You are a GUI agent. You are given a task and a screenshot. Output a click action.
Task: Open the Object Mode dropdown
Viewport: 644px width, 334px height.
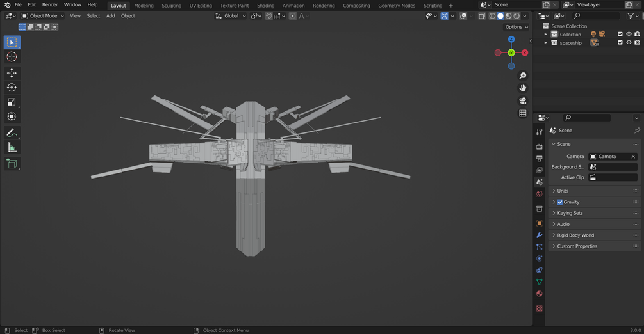43,16
